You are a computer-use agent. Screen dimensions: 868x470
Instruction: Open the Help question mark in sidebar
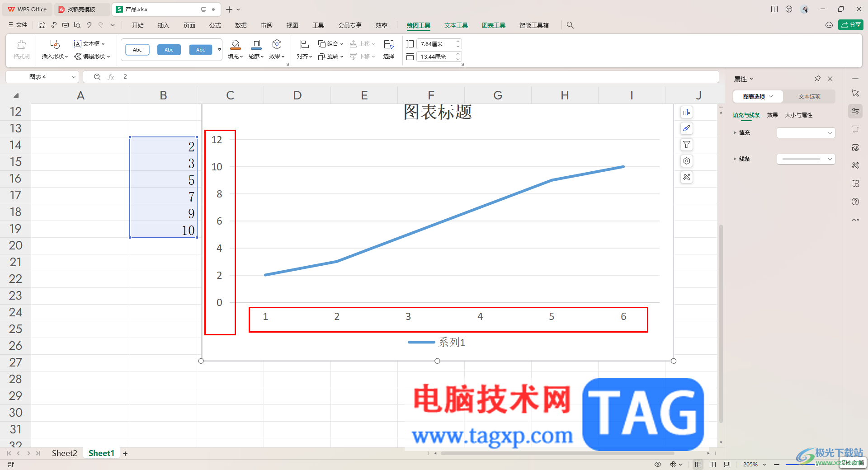pyautogui.click(x=855, y=202)
